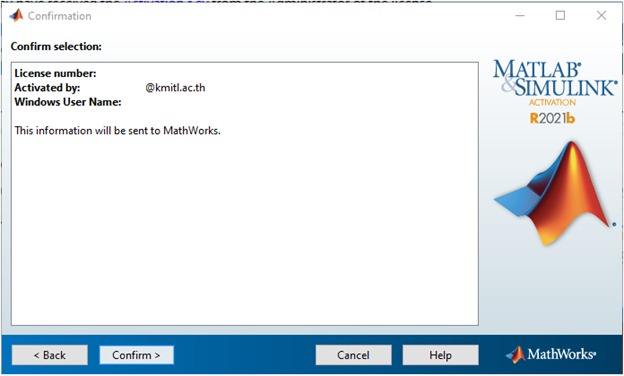Minimize the Confirmation window
The height and width of the screenshot is (376, 624).
pos(520,16)
